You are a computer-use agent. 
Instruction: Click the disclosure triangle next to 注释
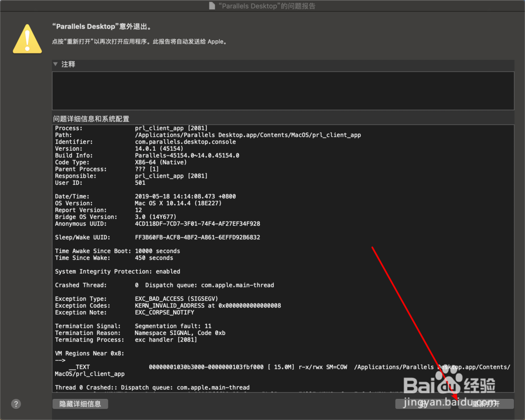[56, 64]
